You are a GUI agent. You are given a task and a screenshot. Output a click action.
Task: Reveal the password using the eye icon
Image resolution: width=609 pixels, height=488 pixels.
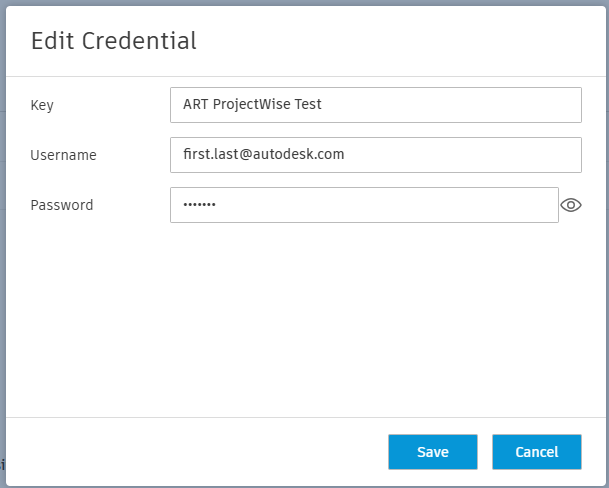click(571, 205)
